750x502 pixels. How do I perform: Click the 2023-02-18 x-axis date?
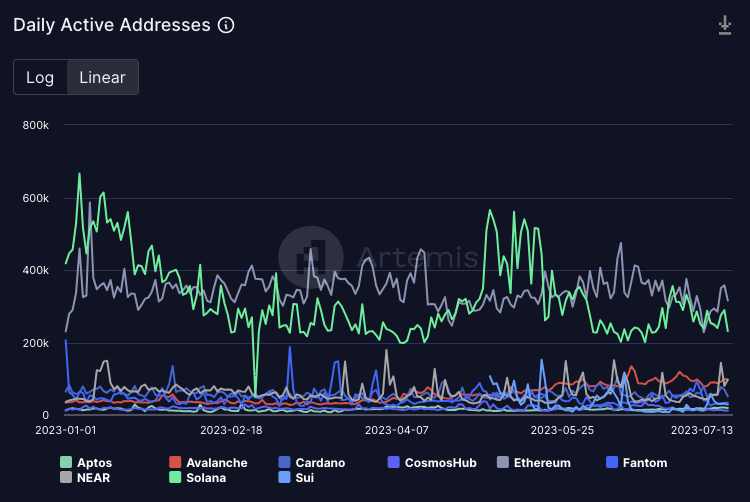coord(231,430)
